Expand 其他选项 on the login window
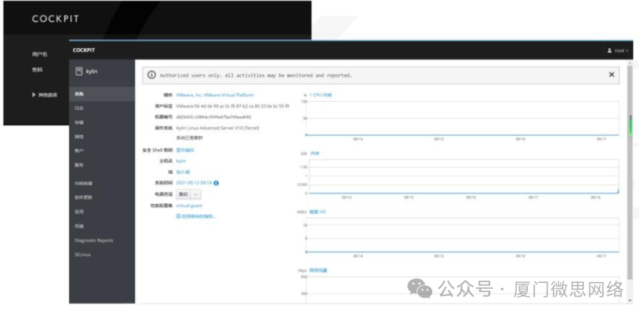This screenshot has height=315, width=644. pos(44,95)
